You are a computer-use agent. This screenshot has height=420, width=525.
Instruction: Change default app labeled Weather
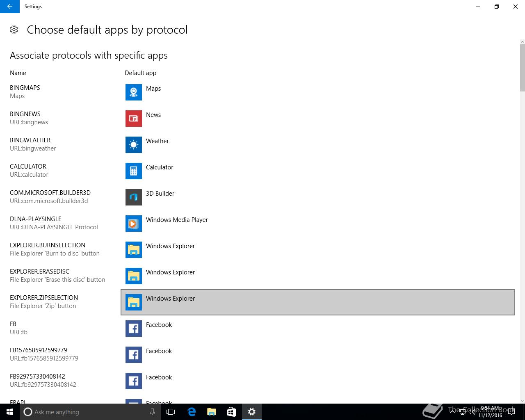coord(318,145)
